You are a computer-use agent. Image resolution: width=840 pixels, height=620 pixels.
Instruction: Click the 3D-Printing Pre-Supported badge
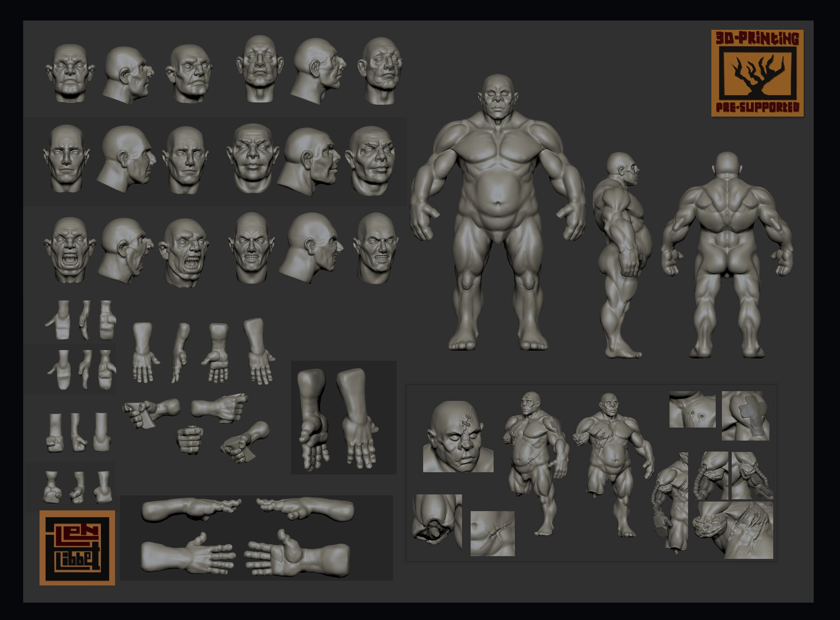coord(757,73)
